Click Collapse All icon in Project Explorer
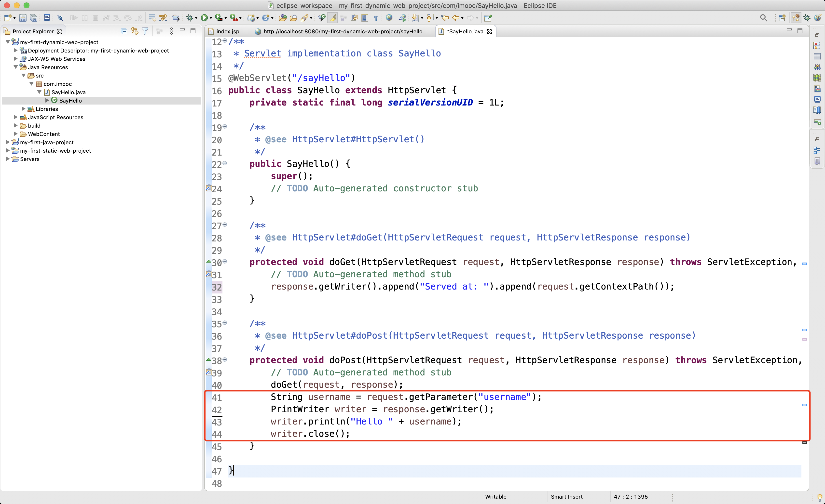Image resolution: width=825 pixels, height=504 pixels. 124,31
